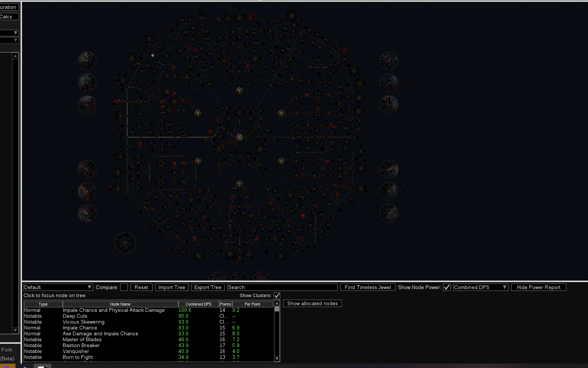Select the upper-left jewel socket near center

(x=198, y=113)
